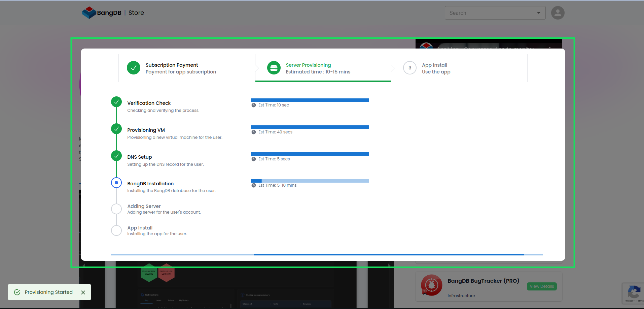This screenshot has height=309, width=644.
Task: Click the Server Provisioning server icon
Action: click(274, 68)
